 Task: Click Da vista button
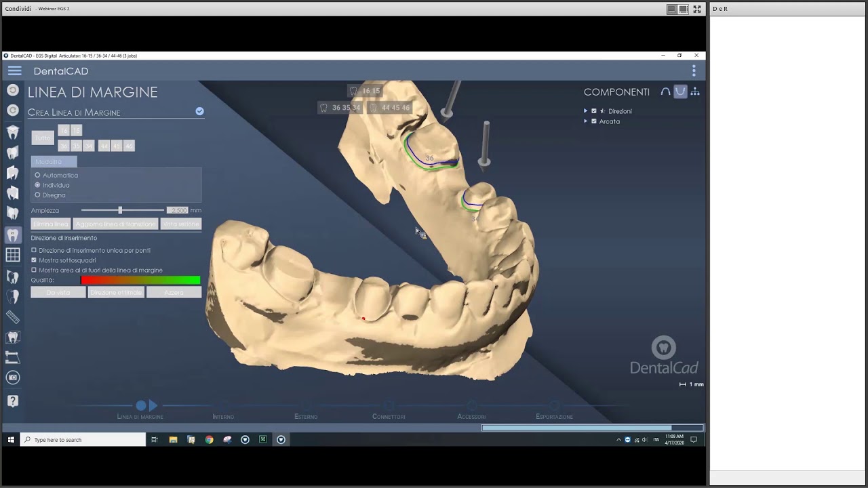coord(58,292)
